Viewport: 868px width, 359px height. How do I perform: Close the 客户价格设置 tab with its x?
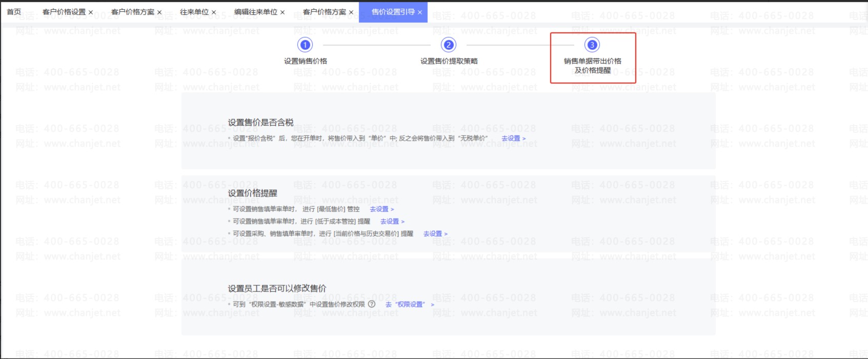[91, 12]
